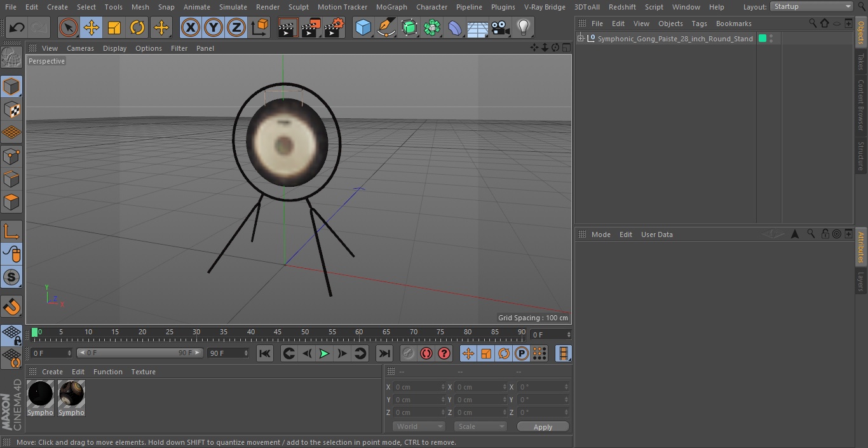The height and width of the screenshot is (448, 868).
Task: Switch to Texture mode
Action: coord(11,109)
